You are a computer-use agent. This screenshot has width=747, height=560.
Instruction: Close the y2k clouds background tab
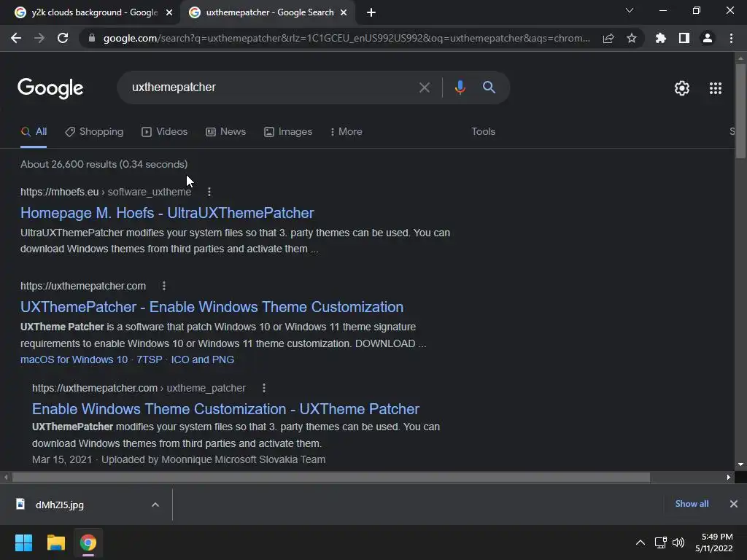[x=169, y=12]
